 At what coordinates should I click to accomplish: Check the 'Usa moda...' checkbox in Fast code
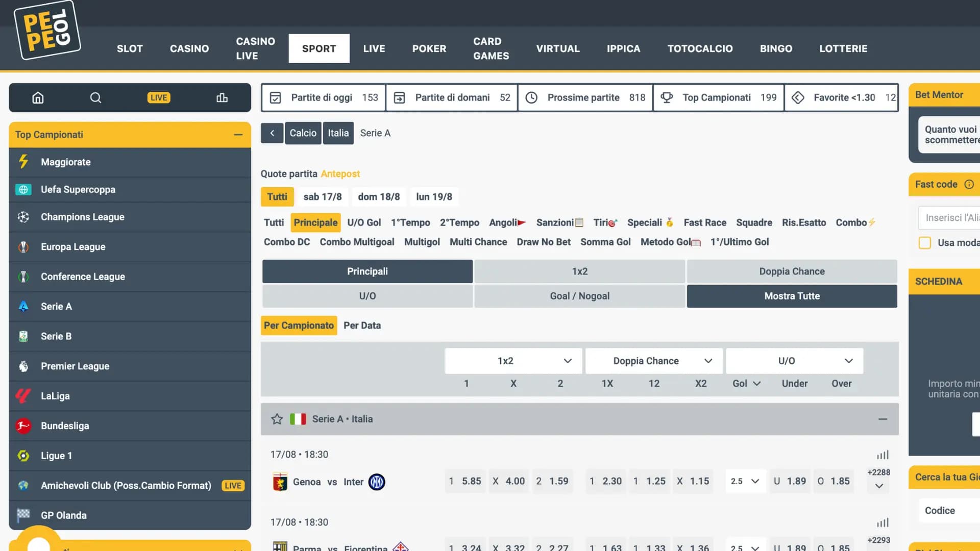924,243
